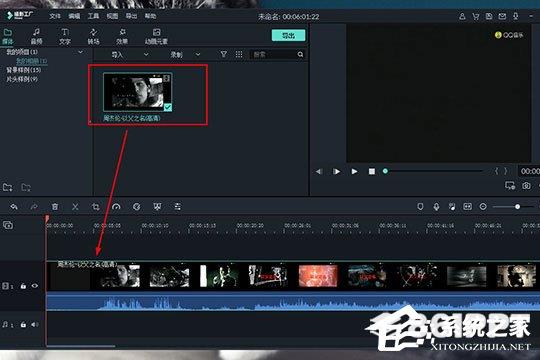
Task: Click the green 导出 export button
Action: [x=288, y=35]
